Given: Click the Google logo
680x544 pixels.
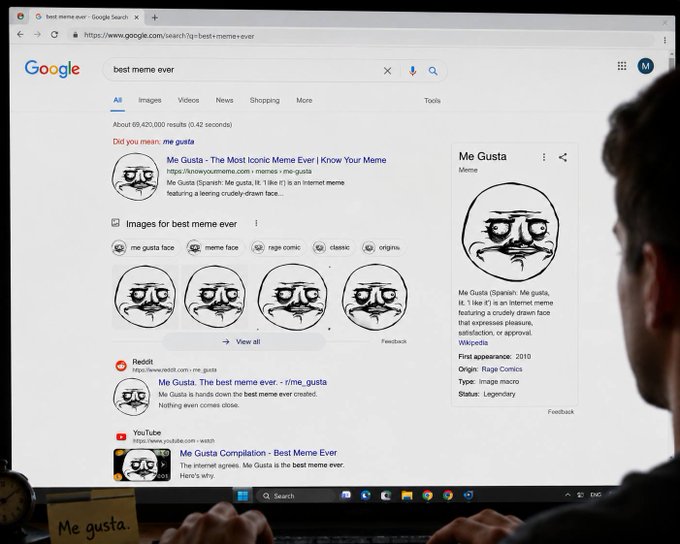Looking at the screenshot, I should pos(52,69).
